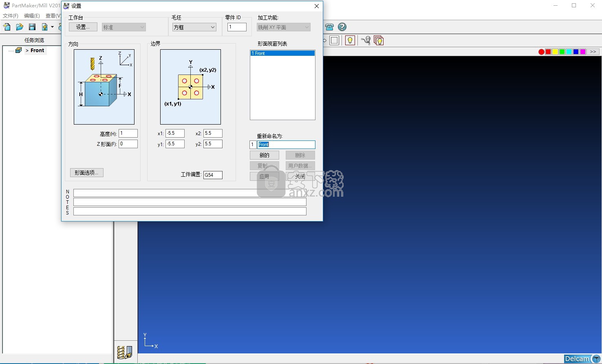Click the 复制 button

pos(265,166)
